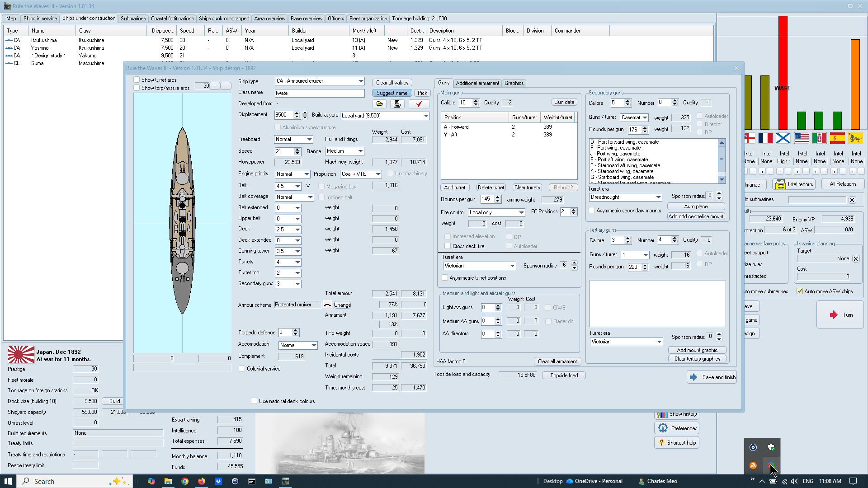This screenshot has height=488, width=868.
Task: Click Suggest name button
Action: [392, 93]
